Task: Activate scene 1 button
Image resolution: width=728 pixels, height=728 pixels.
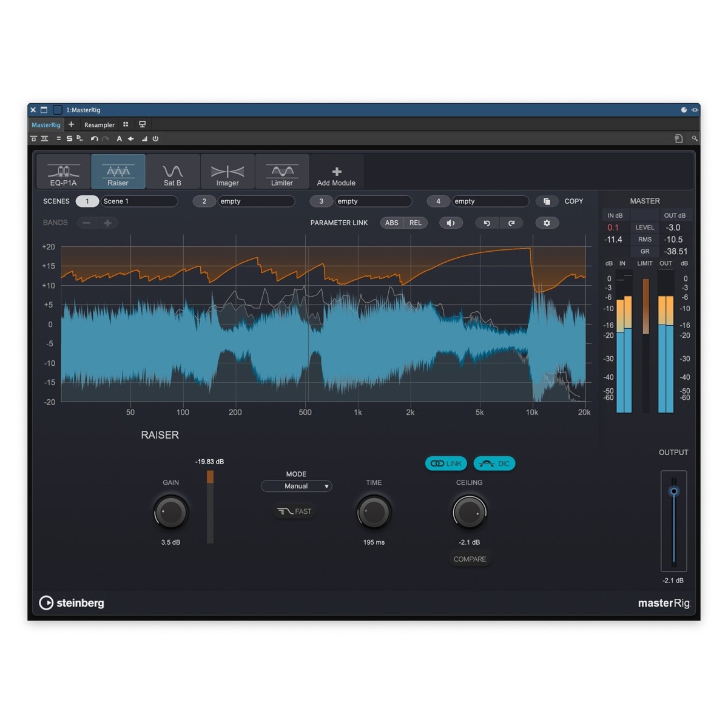Action: tap(87, 201)
